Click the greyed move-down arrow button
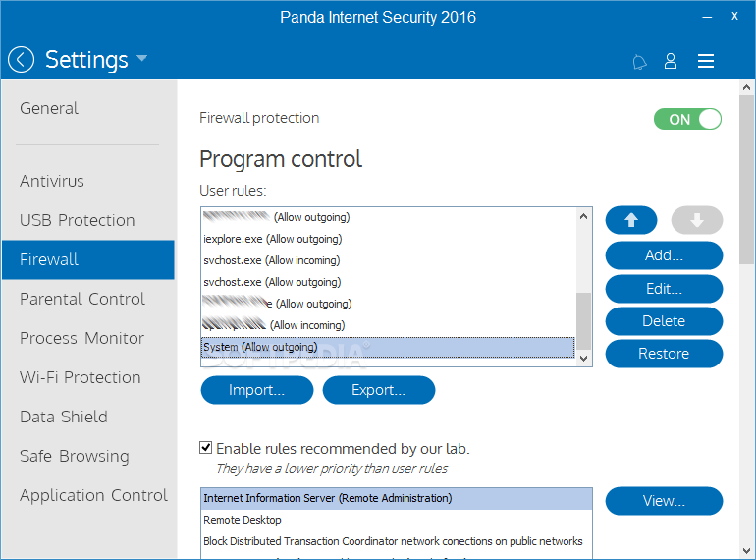 point(697,220)
